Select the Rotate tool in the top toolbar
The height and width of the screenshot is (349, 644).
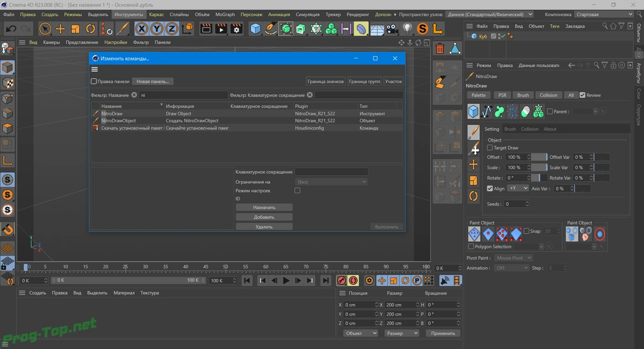pos(91,28)
